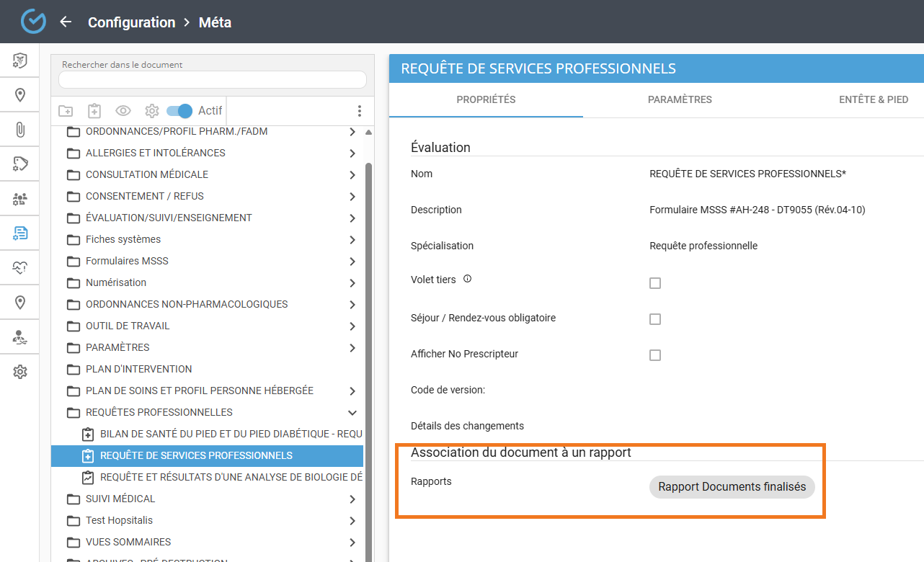Click the Rechercher dans le document field
The height and width of the screenshot is (562, 924).
tap(213, 79)
